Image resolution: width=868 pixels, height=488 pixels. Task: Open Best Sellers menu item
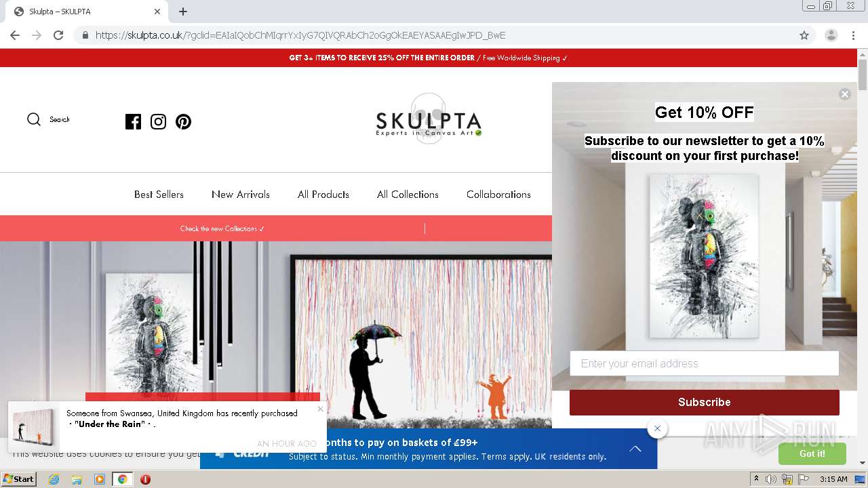159,195
